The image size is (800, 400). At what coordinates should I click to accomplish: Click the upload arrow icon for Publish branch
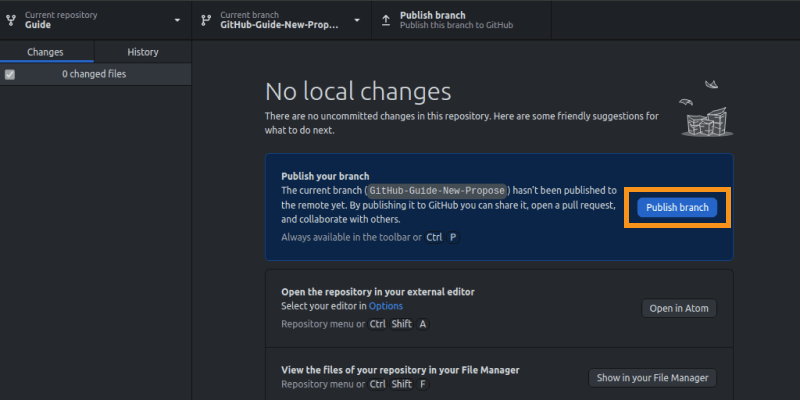[x=386, y=20]
